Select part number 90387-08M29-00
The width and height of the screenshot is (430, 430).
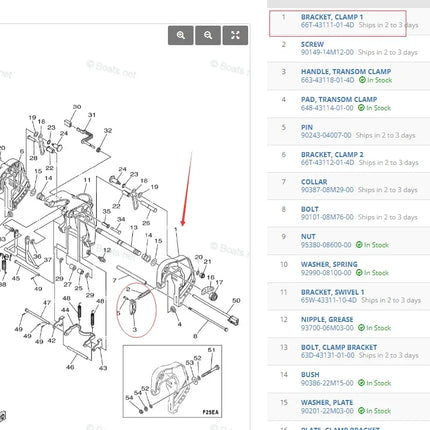pos(327,190)
